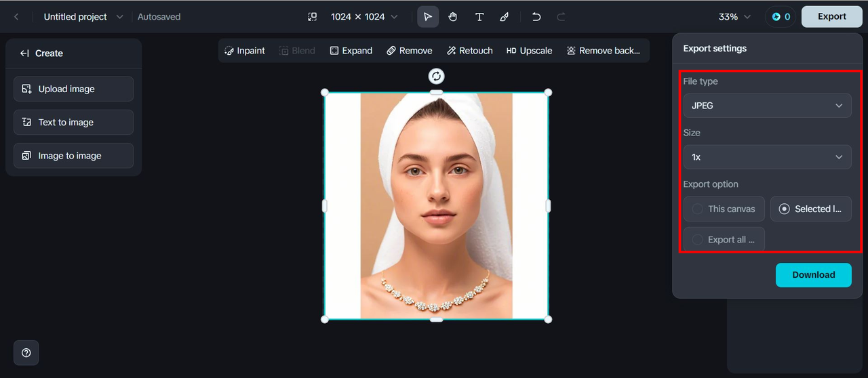Select the Hand pan tool
This screenshot has height=378, width=868.
(453, 17)
